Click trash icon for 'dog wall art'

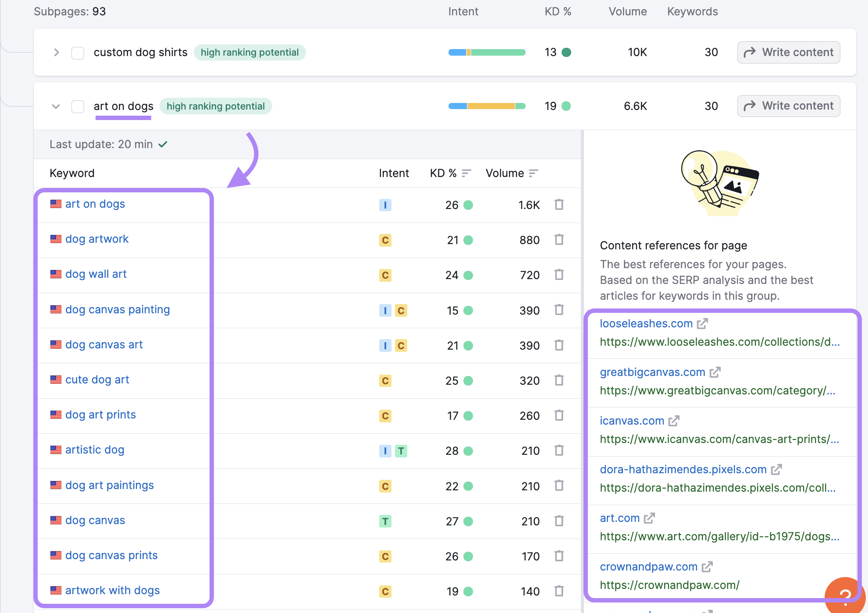coord(559,275)
